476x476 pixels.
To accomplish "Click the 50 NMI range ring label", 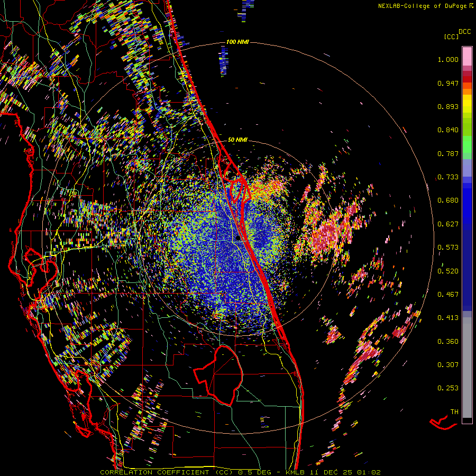I will 237,140.
